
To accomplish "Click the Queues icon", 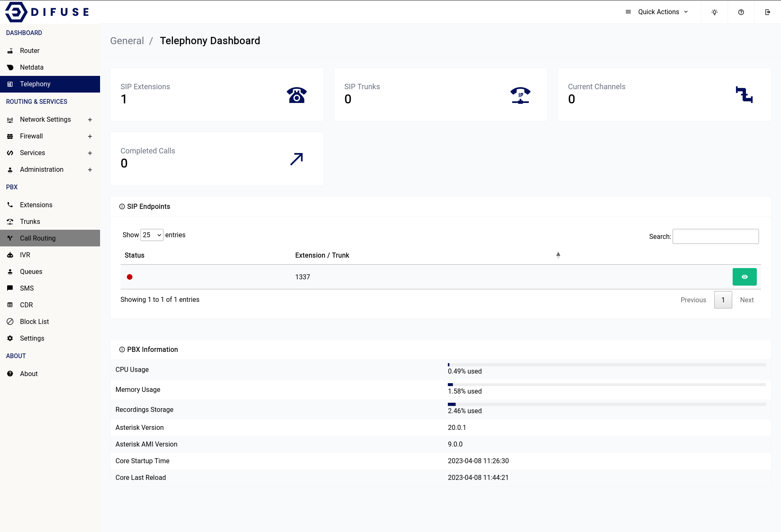I will [x=10, y=272].
